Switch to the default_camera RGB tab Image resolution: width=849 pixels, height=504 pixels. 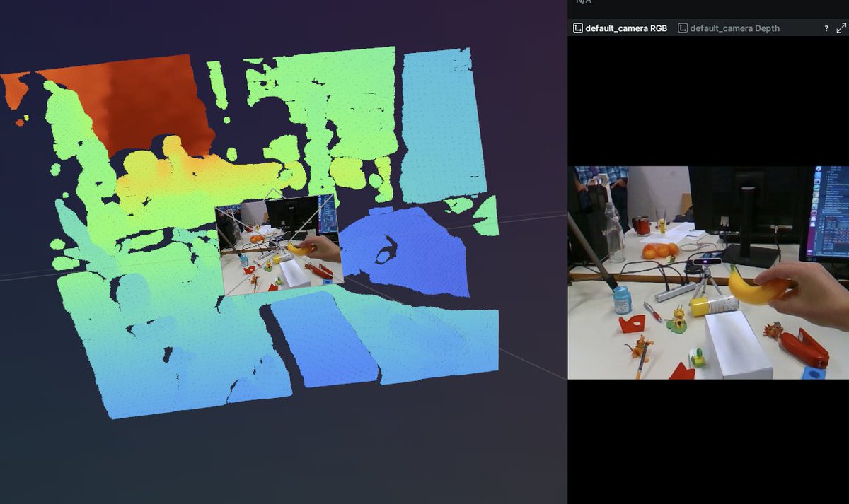coord(620,28)
